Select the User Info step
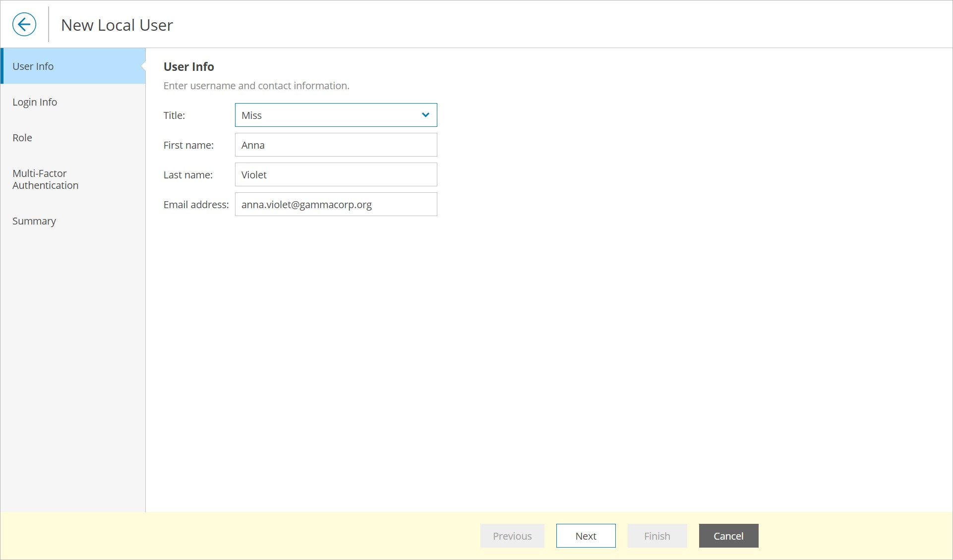 pos(33,66)
